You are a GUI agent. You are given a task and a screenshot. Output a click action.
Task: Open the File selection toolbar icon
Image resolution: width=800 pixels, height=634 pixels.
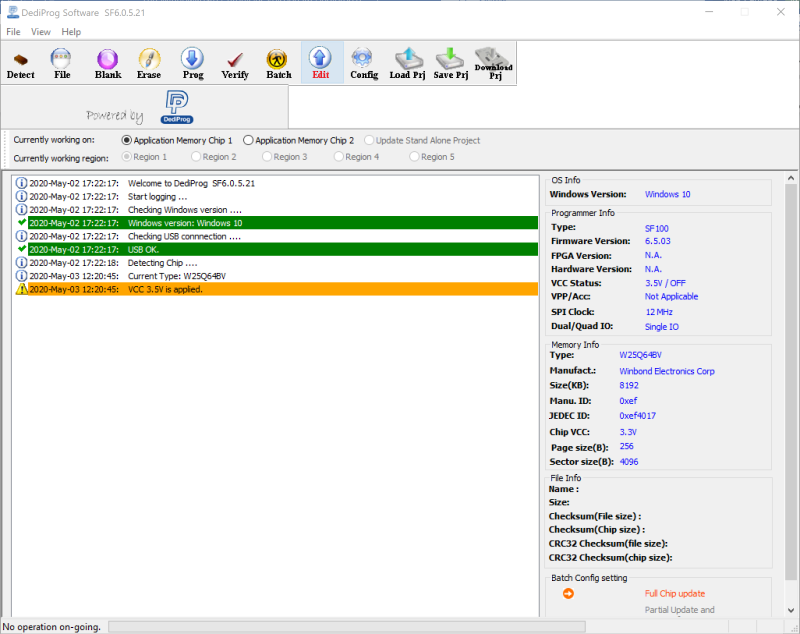click(62, 64)
